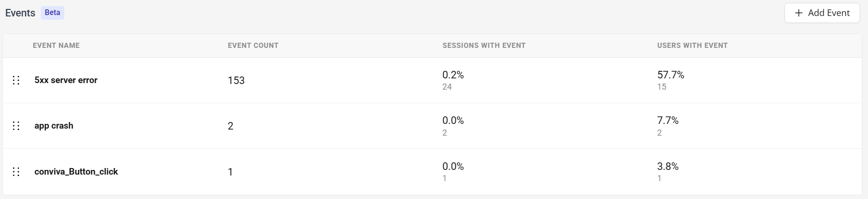The height and width of the screenshot is (199, 868).
Task: Click drag handle for app crash row
Action: tap(16, 126)
